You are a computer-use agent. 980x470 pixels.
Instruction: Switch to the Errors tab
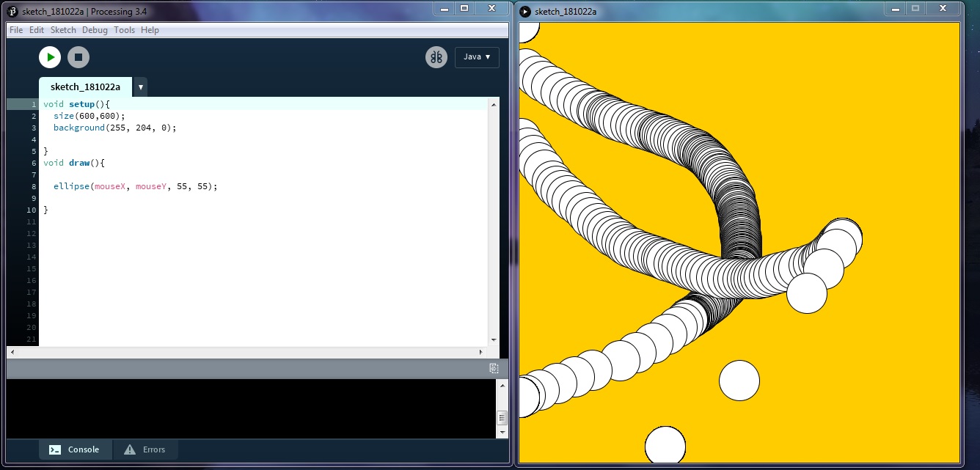point(154,449)
